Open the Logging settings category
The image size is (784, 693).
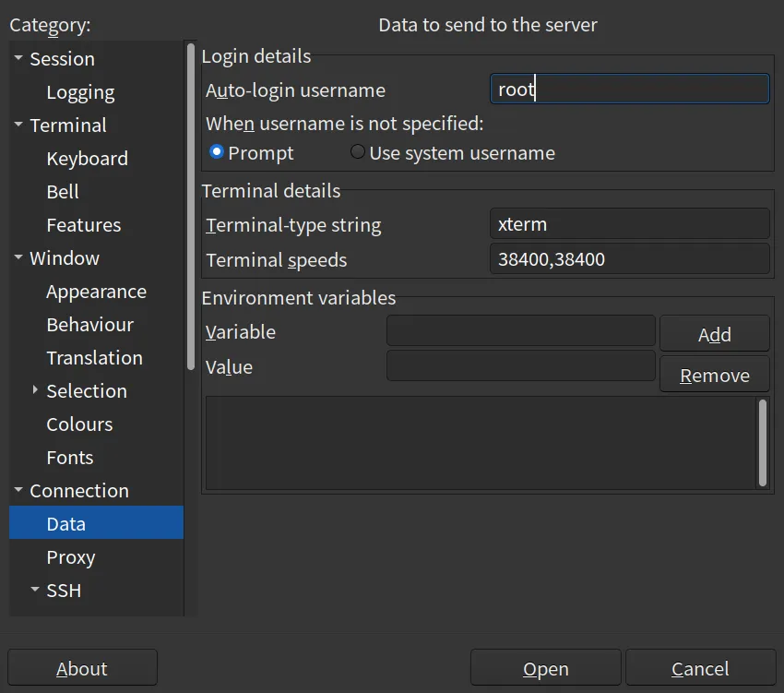[x=80, y=92]
